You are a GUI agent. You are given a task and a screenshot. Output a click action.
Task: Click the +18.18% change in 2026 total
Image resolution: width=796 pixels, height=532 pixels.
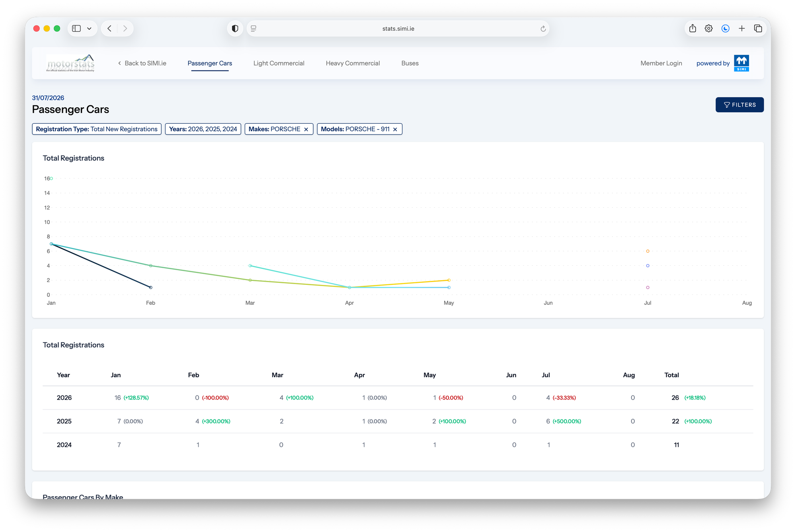695,398
